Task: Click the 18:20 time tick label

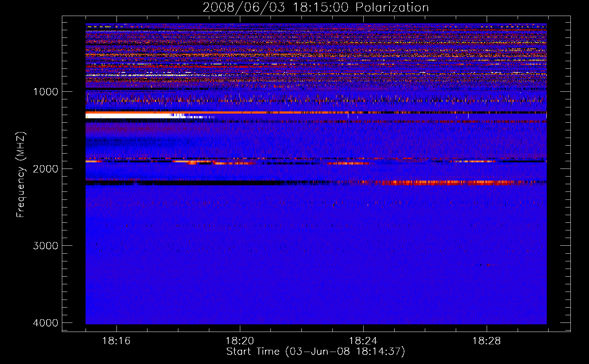Action: click(x=240, y=341)
